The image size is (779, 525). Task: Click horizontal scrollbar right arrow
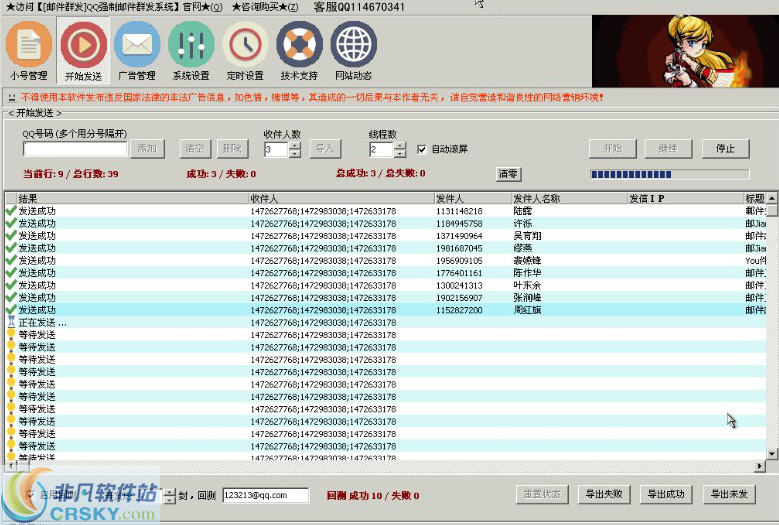[760, 466]
